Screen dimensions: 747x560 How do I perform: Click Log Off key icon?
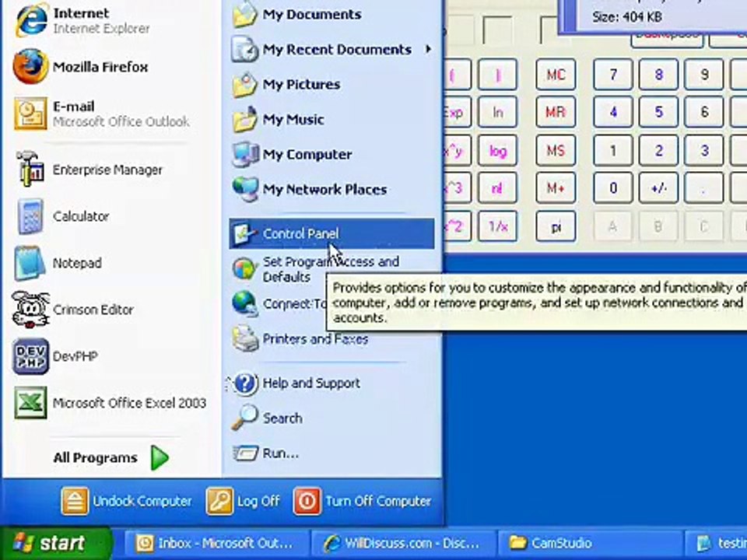pos(219,501)
